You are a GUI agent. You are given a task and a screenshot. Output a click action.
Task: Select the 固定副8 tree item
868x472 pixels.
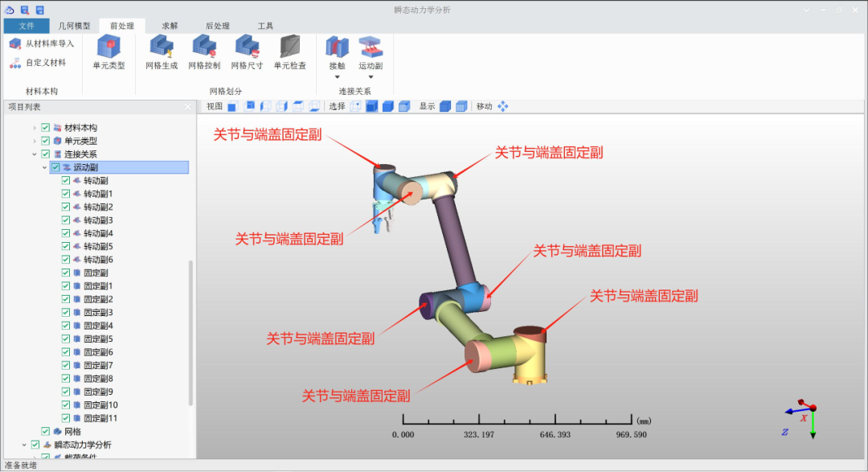pos(98,379)
